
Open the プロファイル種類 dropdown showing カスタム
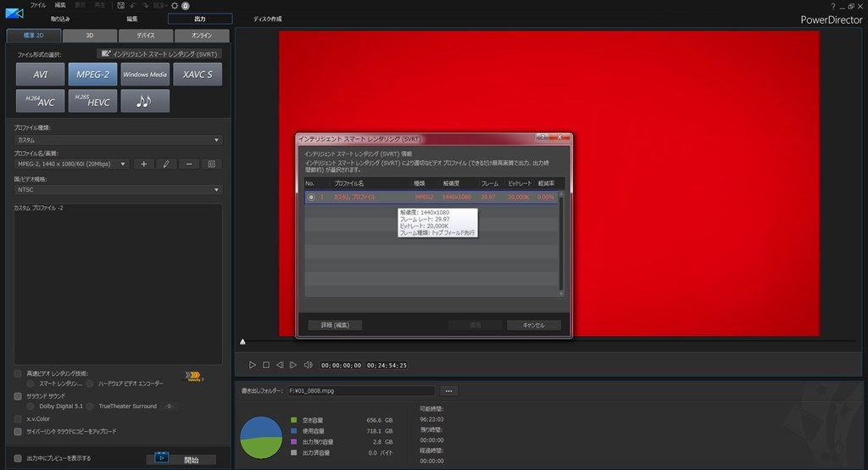coord(118,140)
